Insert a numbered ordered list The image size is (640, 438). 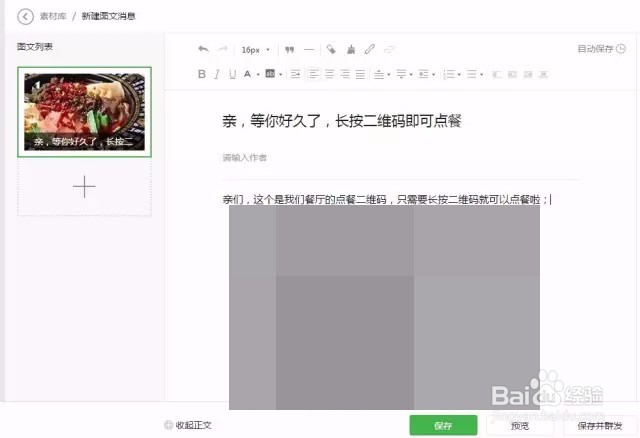(449, 74)
